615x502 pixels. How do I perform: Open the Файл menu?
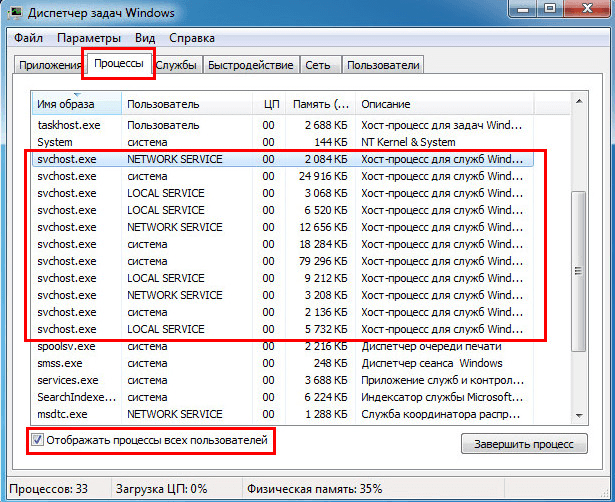click(28, 38)
